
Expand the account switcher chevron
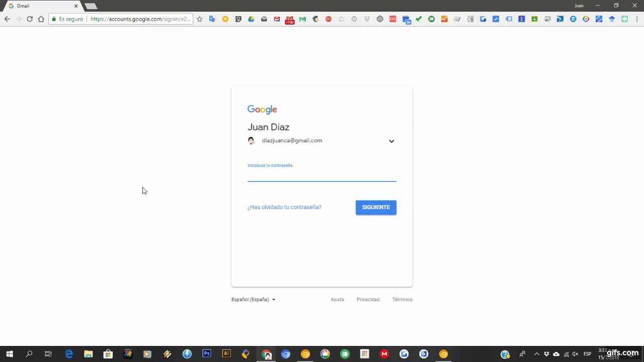coord(391,141)
